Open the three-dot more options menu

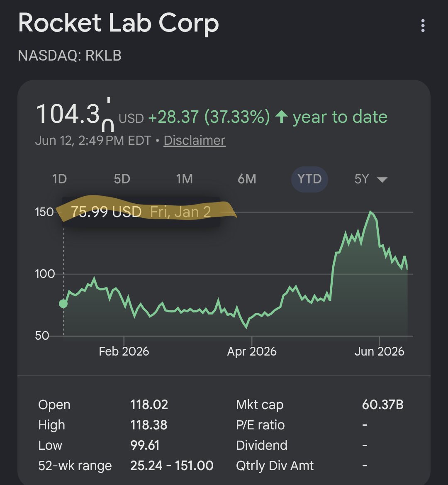tap(423, 26)
